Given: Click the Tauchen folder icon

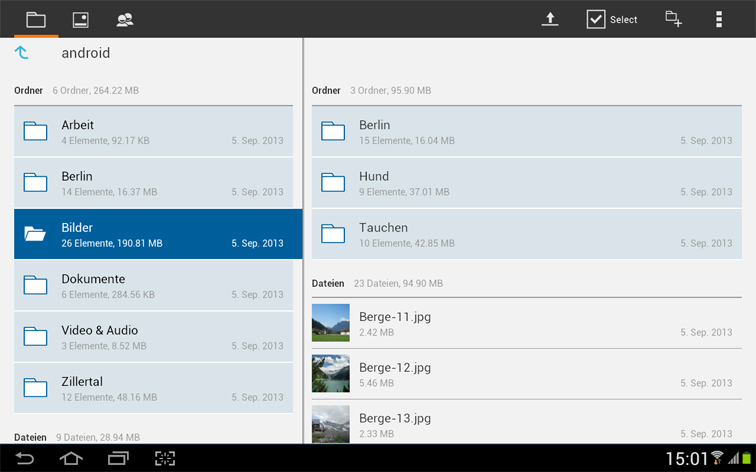Looking at the screenshot, I should (x=333, y=234).
